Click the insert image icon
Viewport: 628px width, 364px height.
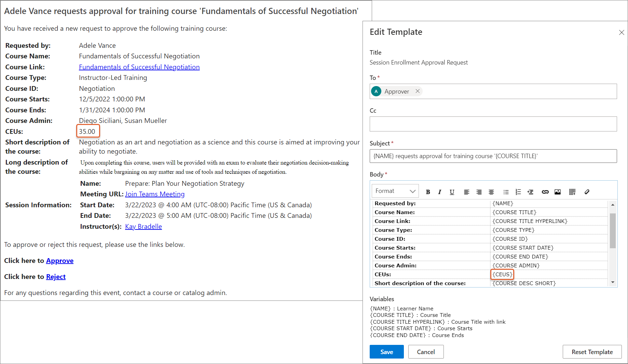[x=558, y=192]
